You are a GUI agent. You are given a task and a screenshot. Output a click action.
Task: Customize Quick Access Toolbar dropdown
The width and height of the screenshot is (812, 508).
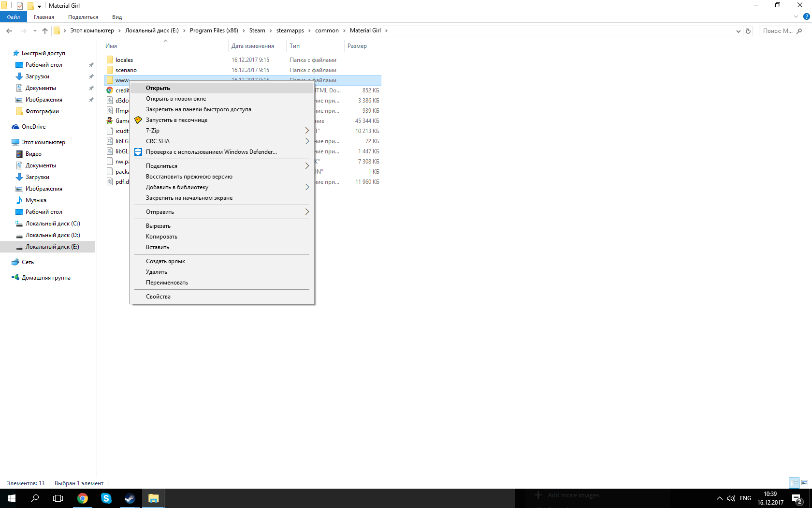click(x=40, y=6)
